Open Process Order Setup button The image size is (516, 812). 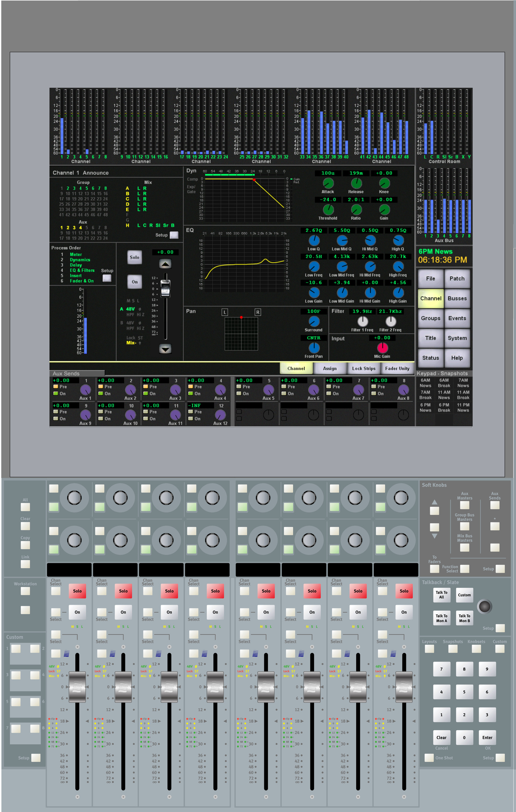(107, 278)
